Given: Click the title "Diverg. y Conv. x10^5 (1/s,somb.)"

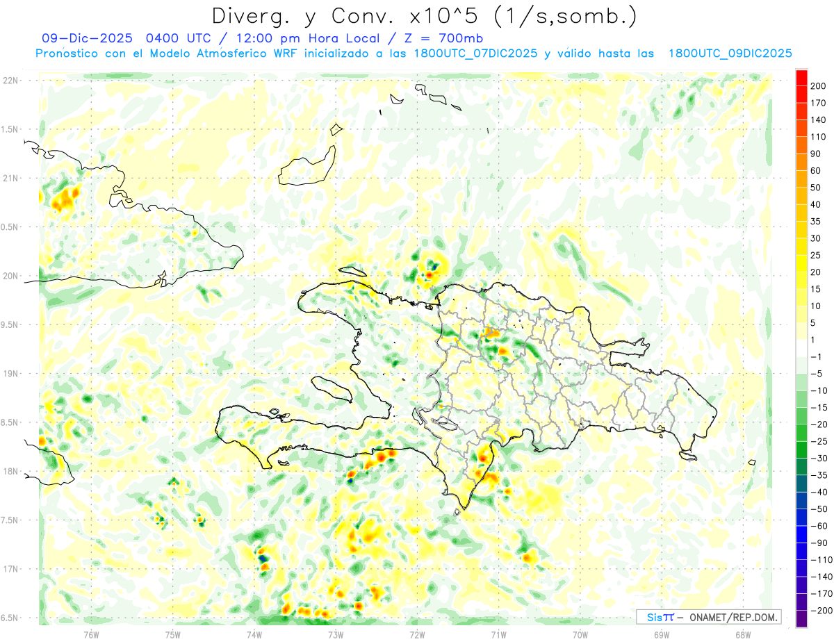Looking at the screenshot, I should (424, 16).
